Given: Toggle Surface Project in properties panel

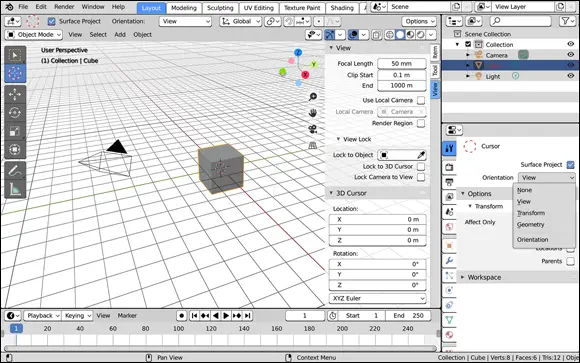Looking at the screenshot, I should (x=571, y=165).
